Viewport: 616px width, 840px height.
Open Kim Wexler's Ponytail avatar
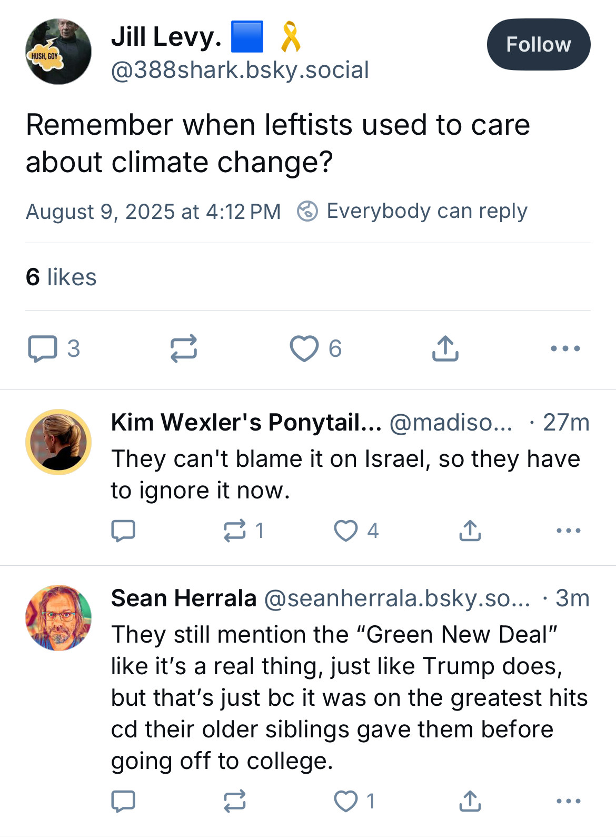[58, 442]
